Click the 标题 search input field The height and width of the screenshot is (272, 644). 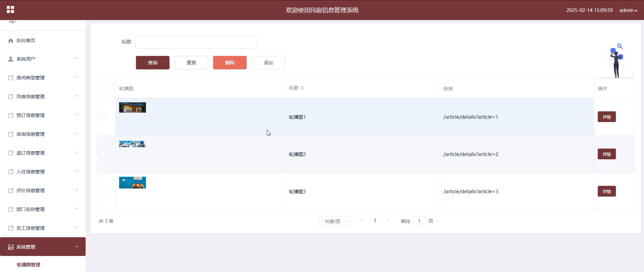(196, 42)
